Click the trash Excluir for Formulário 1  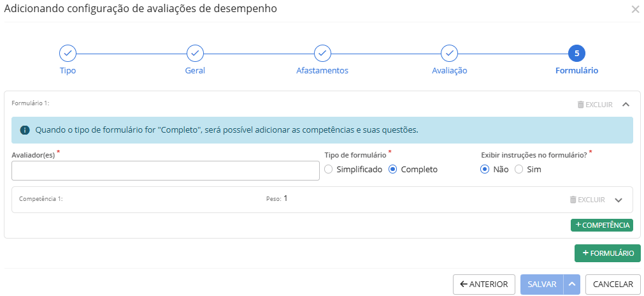595,105
